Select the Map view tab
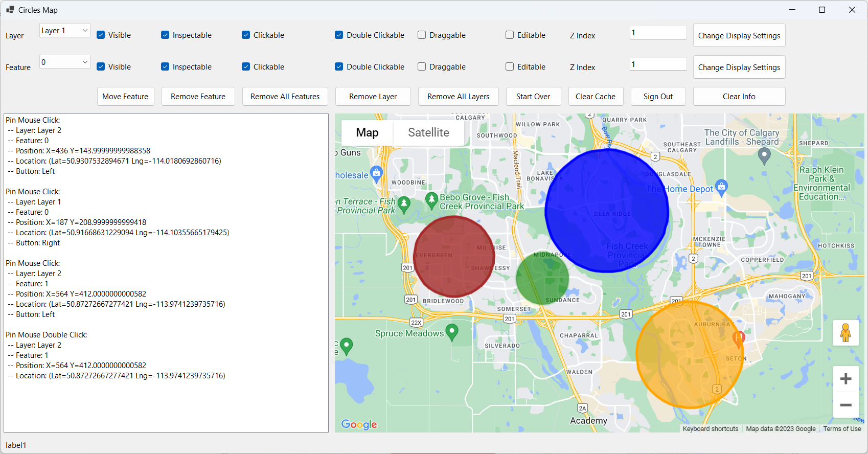Screen dimensions: 868x454 pos(367,133)
